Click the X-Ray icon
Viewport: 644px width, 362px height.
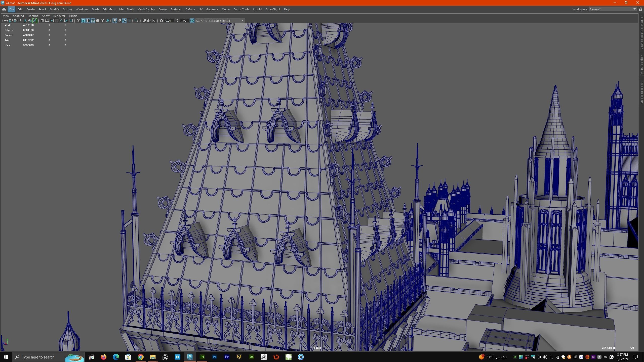[x=144, y=21]
